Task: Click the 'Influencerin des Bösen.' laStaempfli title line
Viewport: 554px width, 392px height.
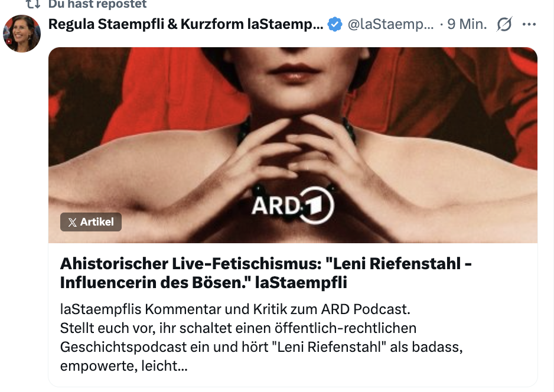Action: pos(204,283)
